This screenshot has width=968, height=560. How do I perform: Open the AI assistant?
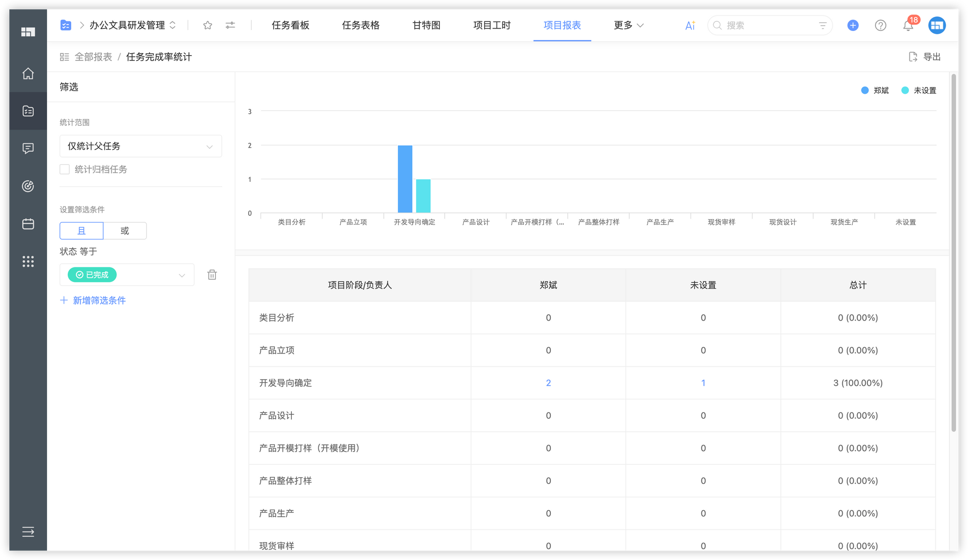689,25
